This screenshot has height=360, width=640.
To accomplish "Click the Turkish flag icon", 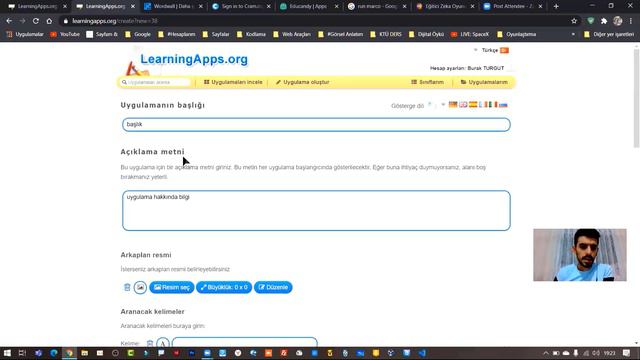I will click(x=504, y=50).
